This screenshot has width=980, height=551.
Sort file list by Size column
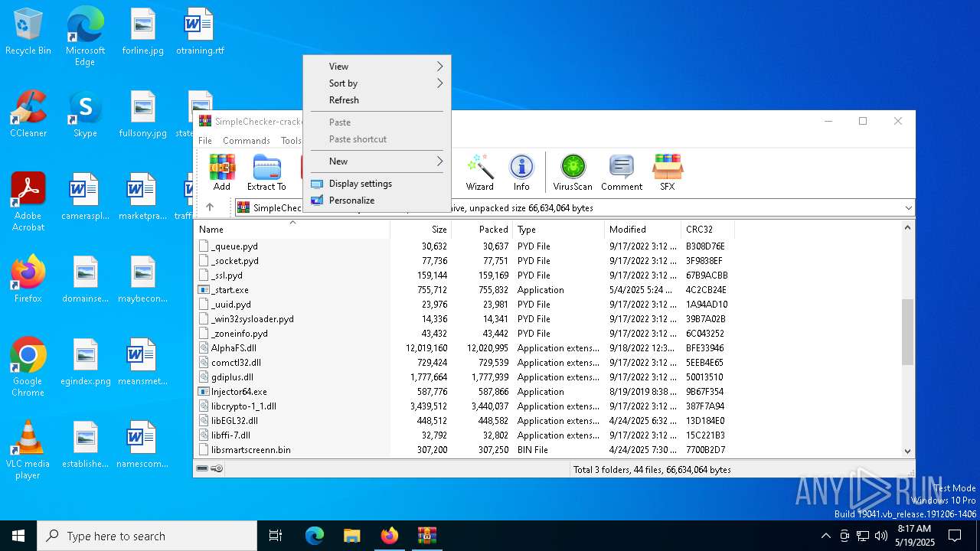pyautogui.click(x=420, y=230)
